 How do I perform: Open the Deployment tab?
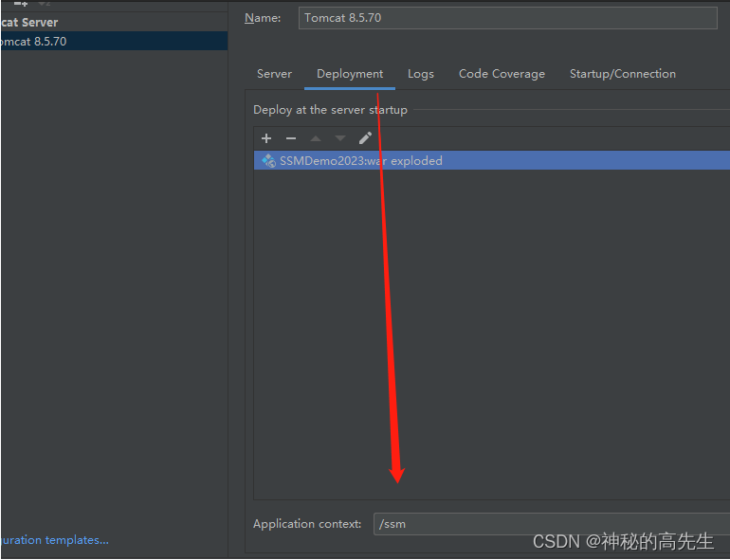click(350, 74)
